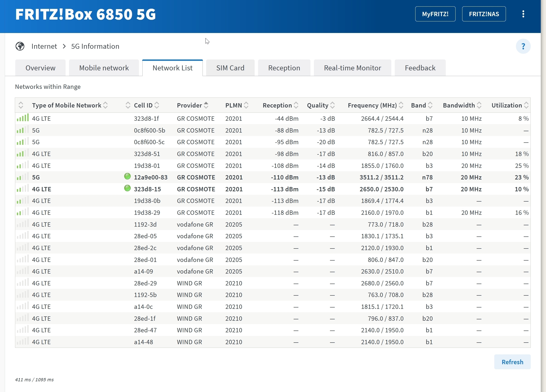
Task: Select cell ID a14-09
Action: (x=144, y=271)
